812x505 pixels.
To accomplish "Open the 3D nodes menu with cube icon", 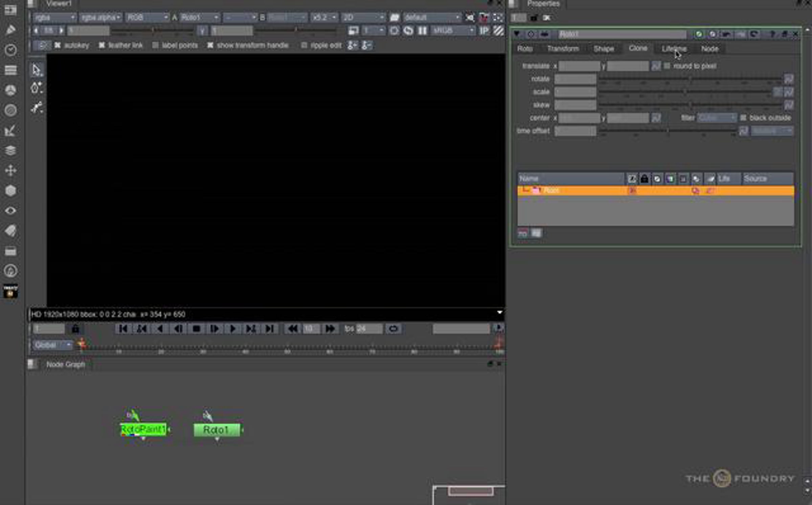I will pyautogui.click(x=10, y=190).
